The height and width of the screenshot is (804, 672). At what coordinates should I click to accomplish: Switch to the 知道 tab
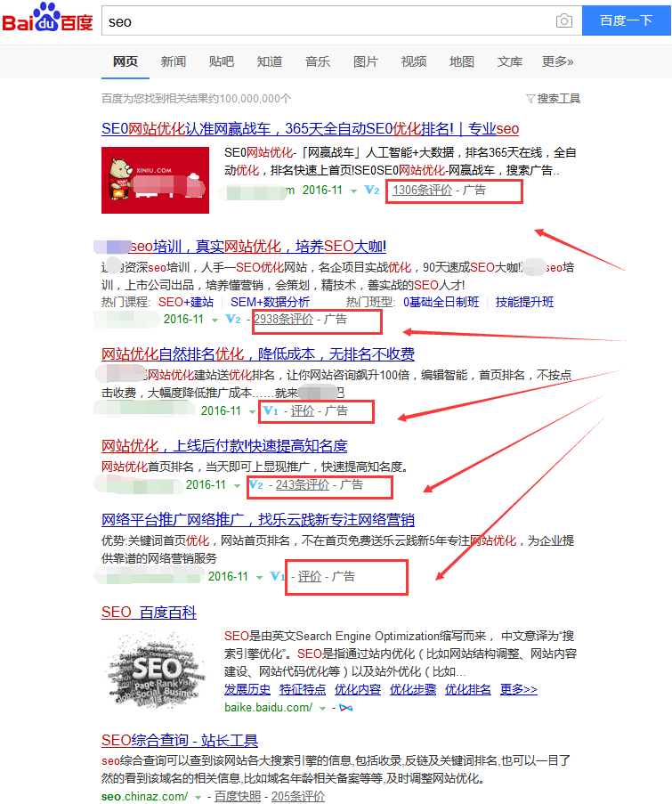[x=270, y=62]
